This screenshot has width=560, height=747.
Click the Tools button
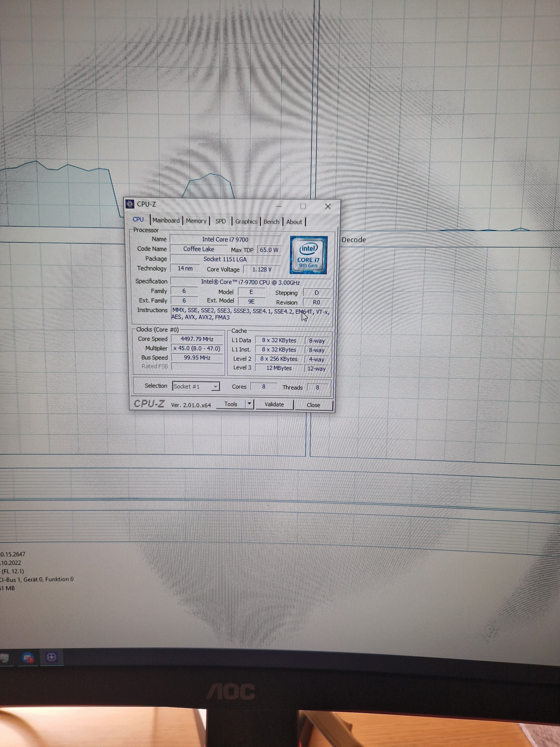(x=231, y=404)
